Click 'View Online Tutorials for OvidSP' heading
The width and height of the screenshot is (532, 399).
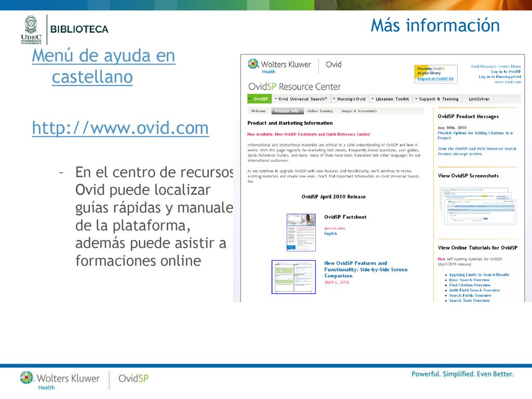[478, 248]
